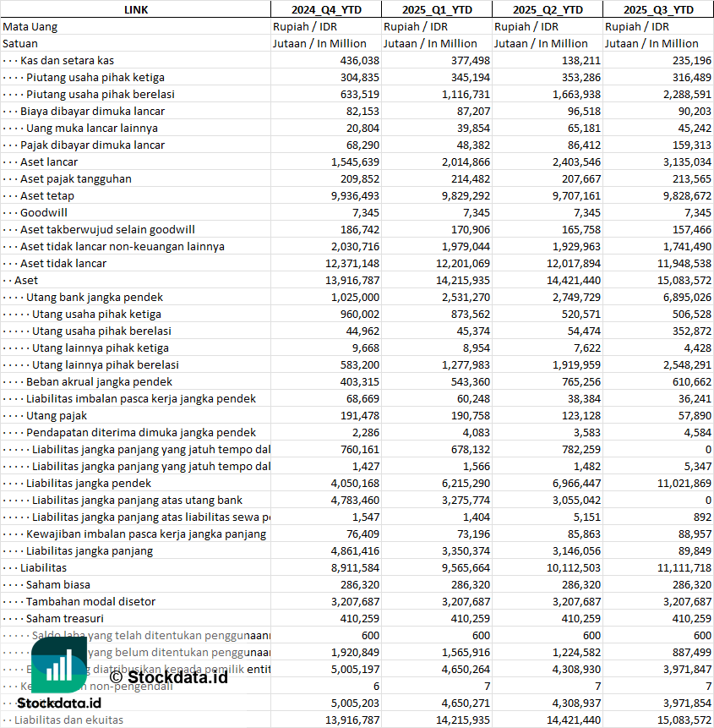This screenshot has height=728, width=714.
Task: Click Aset tidak lancar value 12,017,894
Action: pos(574,264)
